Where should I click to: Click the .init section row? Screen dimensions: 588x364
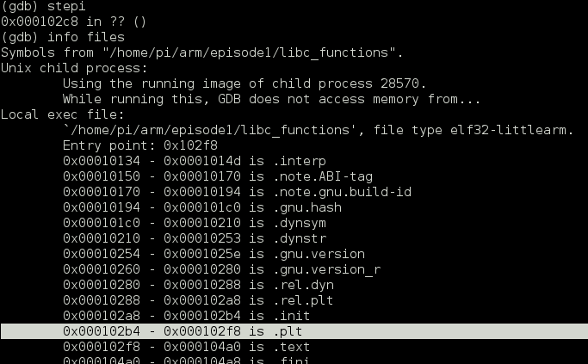click(186, 316)
